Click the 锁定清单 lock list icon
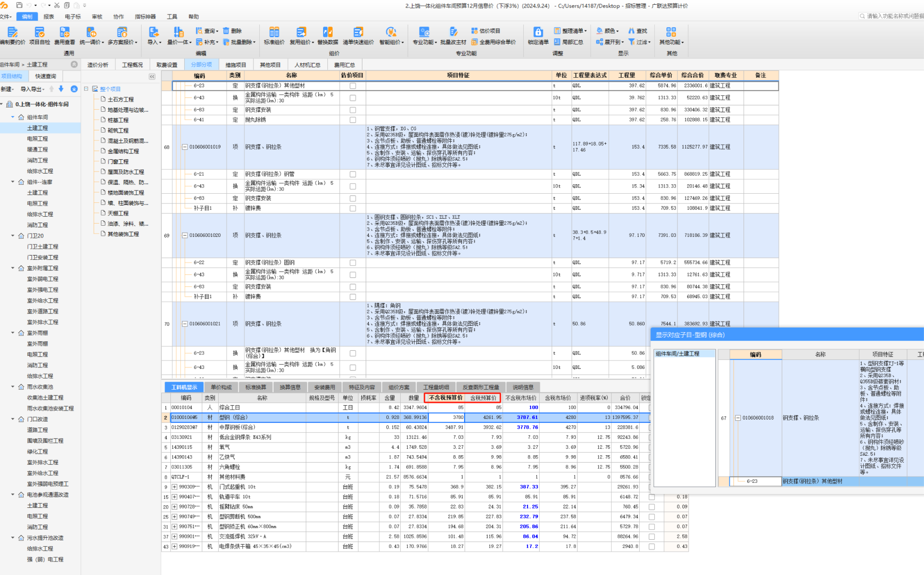The width and height of the screenshot is (924, 575). [x=538, y=32]
